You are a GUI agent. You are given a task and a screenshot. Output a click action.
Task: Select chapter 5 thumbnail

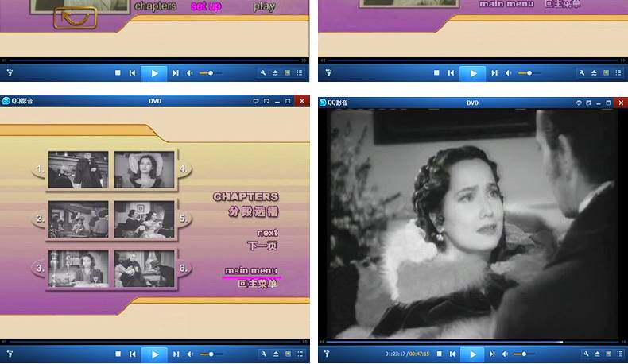tap(145, 219)
